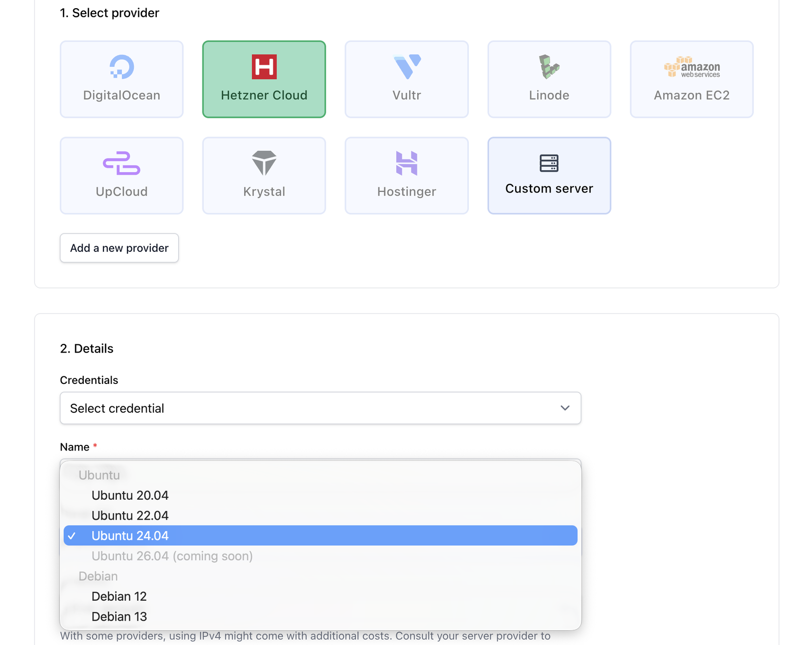
Task: Click the red Hetzner H logo
Action: [264, 67]
